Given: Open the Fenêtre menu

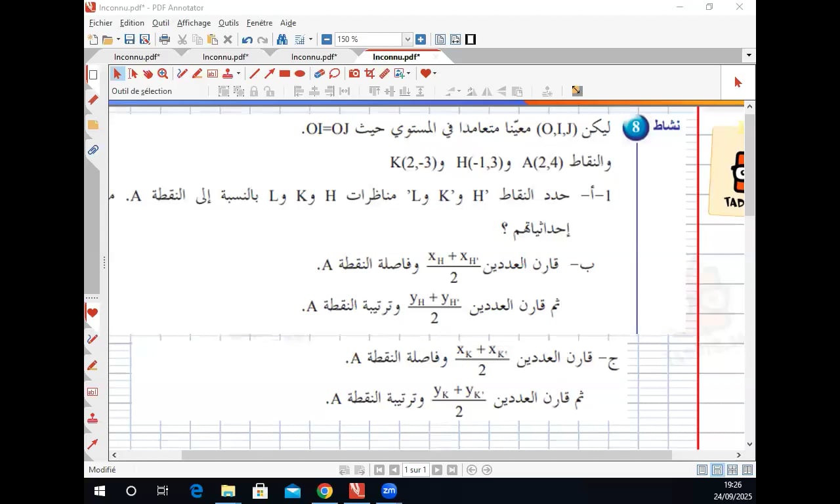Looking at the screenshot, I should click(x=259, y=23).
